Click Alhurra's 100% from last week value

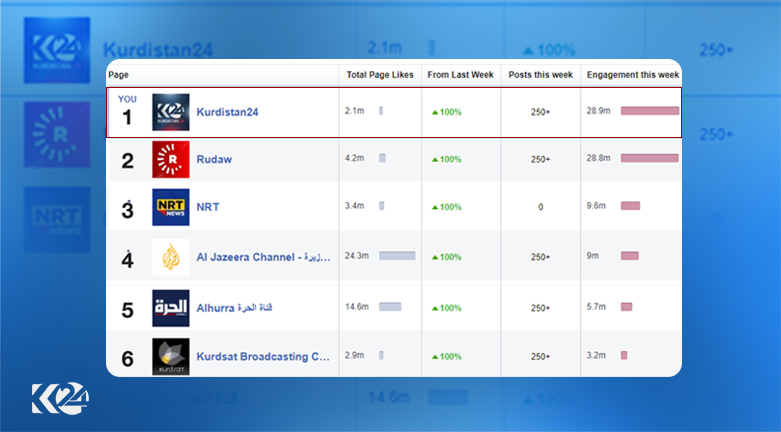447,308
